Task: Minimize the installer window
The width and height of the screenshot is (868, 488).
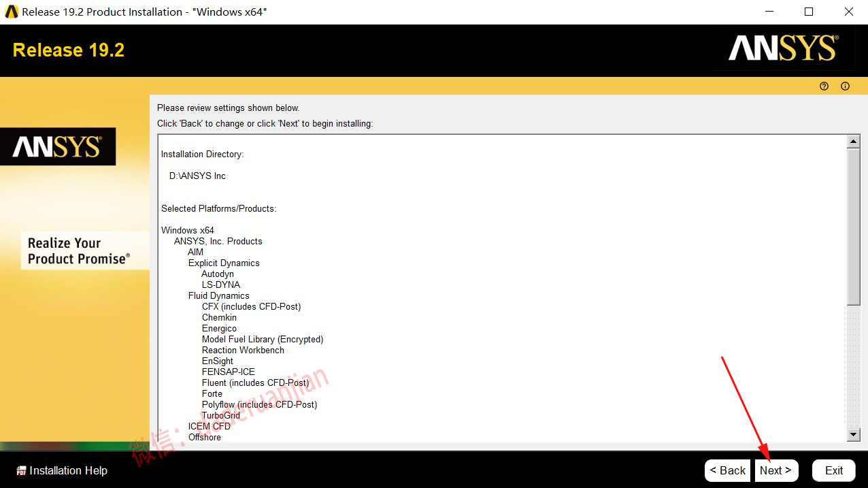Action: (x=769, y=12)
